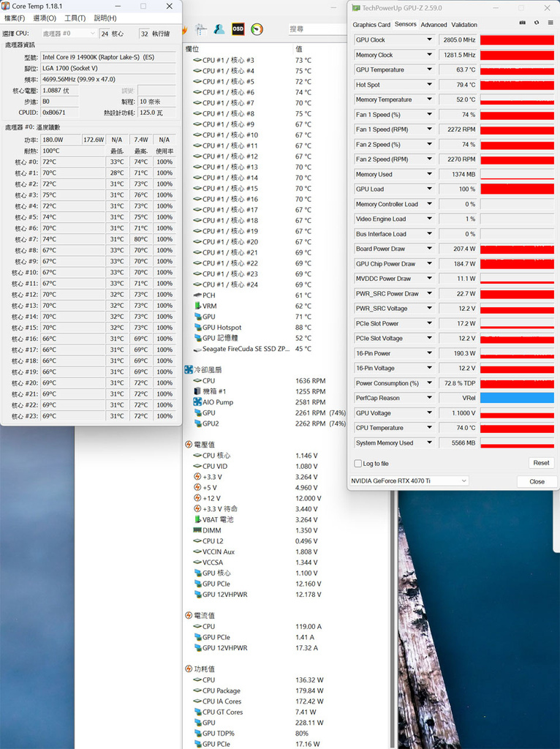This screenshot has width=560, height=749.
Task: Open the NVIDIA GeForce RTX 4070 Ti selector
Action: [x=409, y=481]
